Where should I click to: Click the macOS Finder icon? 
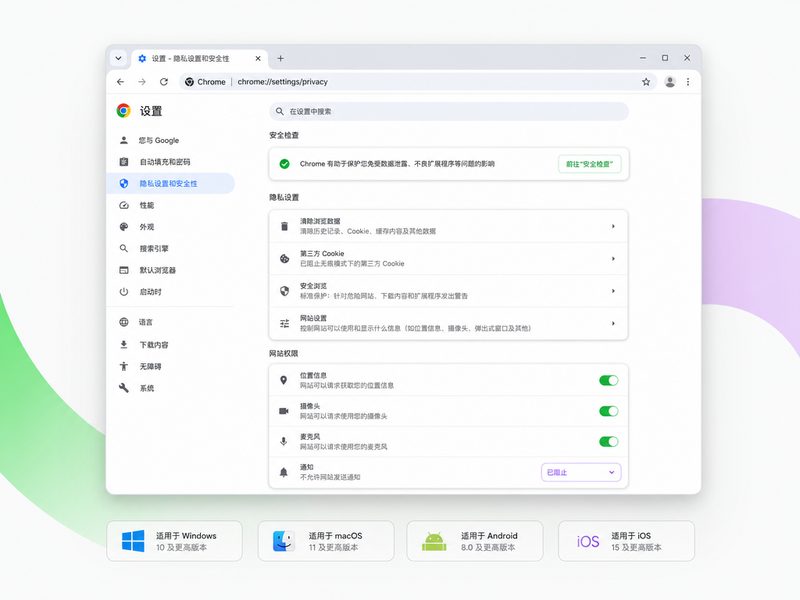(284, 541)
